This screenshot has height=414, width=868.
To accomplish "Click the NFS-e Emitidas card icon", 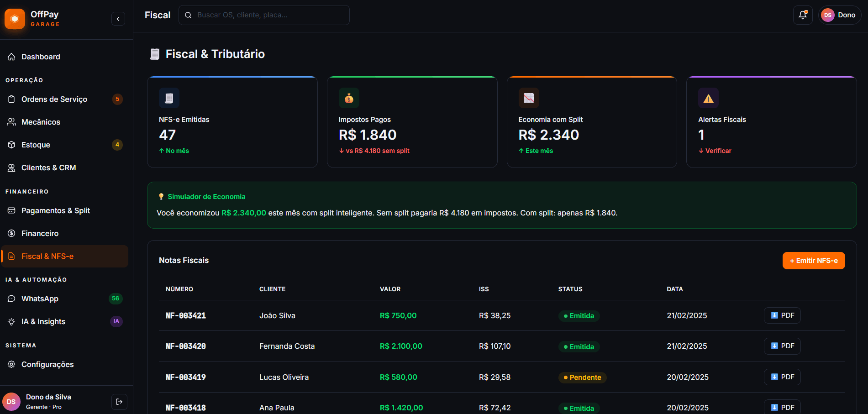I will pos(169,98).
